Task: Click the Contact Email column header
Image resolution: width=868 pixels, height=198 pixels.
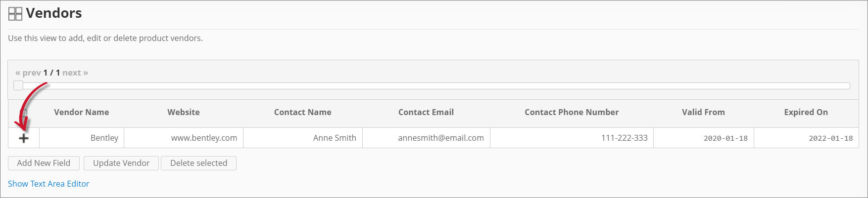Action: (426, 112)
